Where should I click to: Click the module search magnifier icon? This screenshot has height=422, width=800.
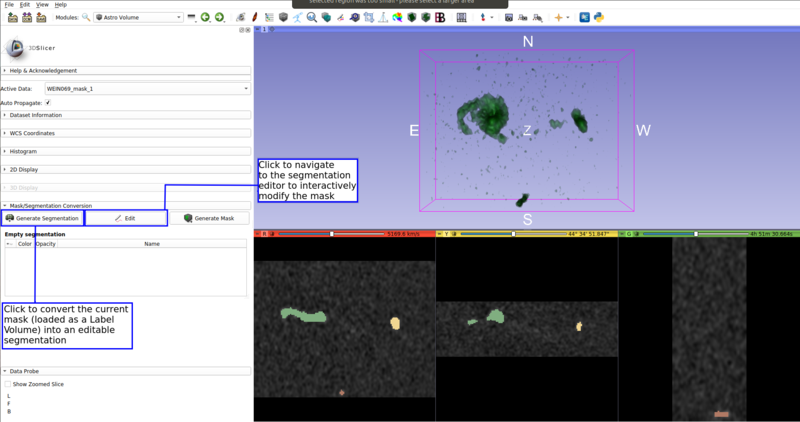[x=86, y=17]
